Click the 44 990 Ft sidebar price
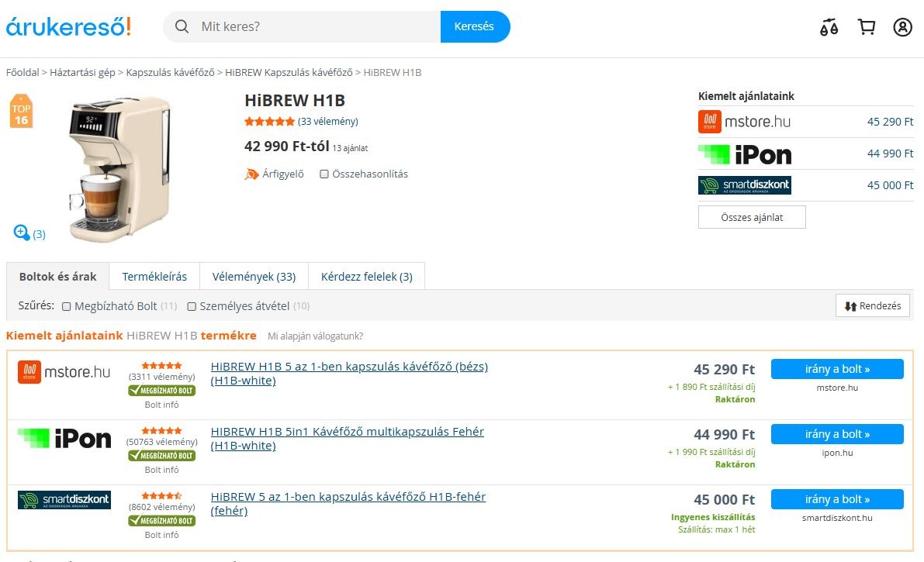924x562 pixels. pos(890,153)
